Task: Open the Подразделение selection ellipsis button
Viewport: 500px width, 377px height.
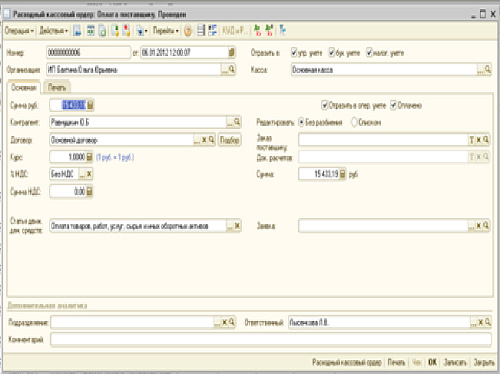Action: click(217, 322)
